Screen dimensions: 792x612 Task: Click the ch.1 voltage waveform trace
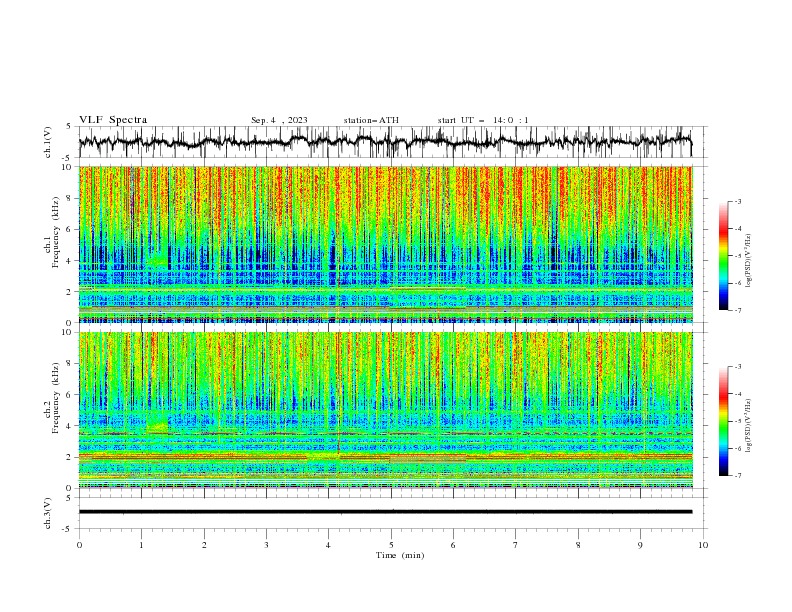pos(385,142)
